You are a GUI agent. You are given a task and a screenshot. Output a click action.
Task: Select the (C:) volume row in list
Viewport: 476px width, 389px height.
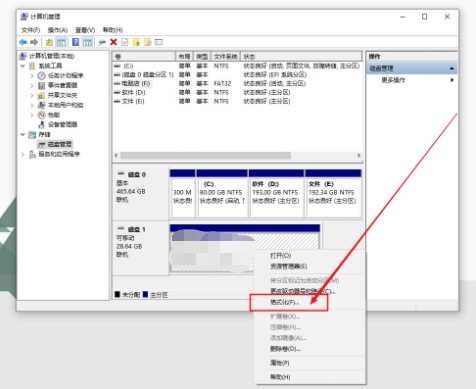point(237,66)
